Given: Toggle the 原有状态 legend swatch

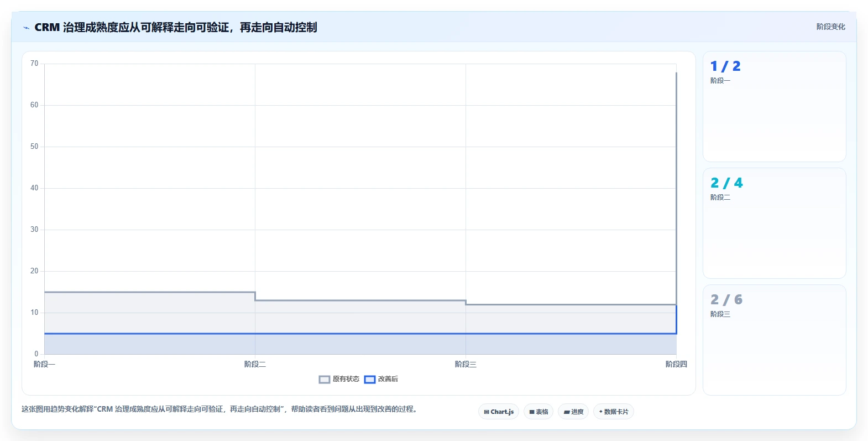Looking at the screenshot, I should pyautogui.click(x=325, y=380).
